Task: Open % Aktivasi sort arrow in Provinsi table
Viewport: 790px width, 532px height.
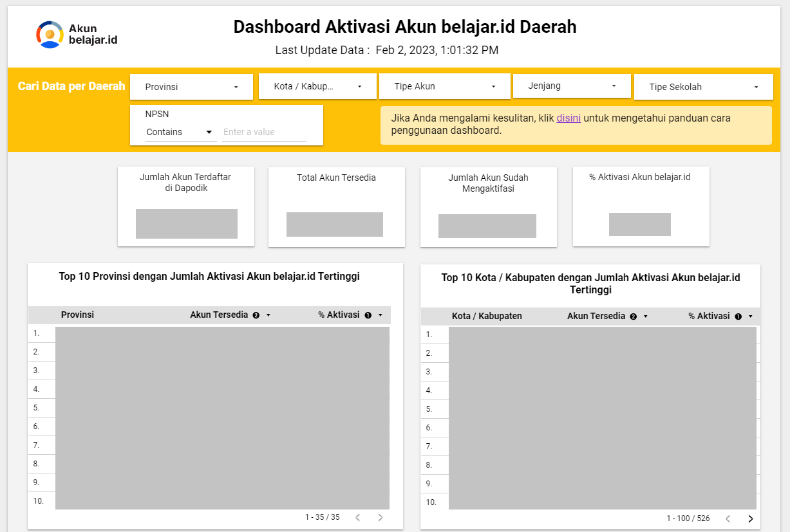Action: point(381,315)
